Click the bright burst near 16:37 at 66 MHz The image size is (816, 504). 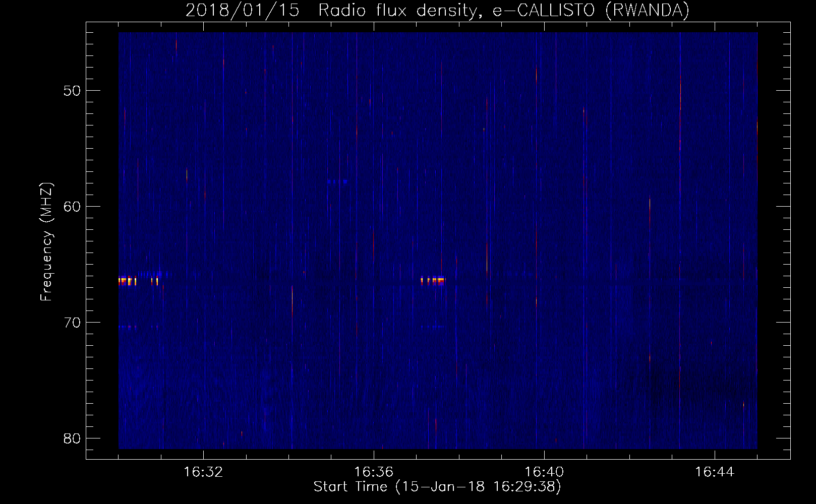tap(433, 281)
